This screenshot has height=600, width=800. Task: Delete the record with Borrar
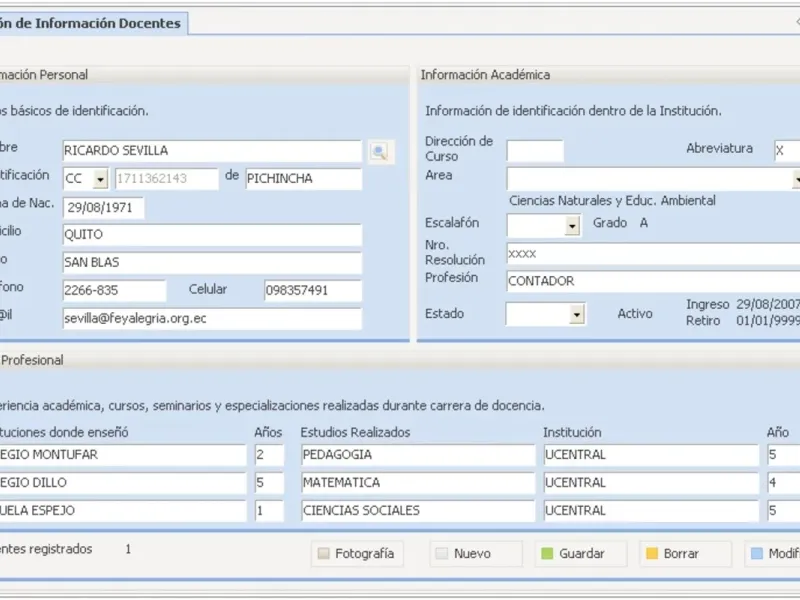tap(685, 554)
